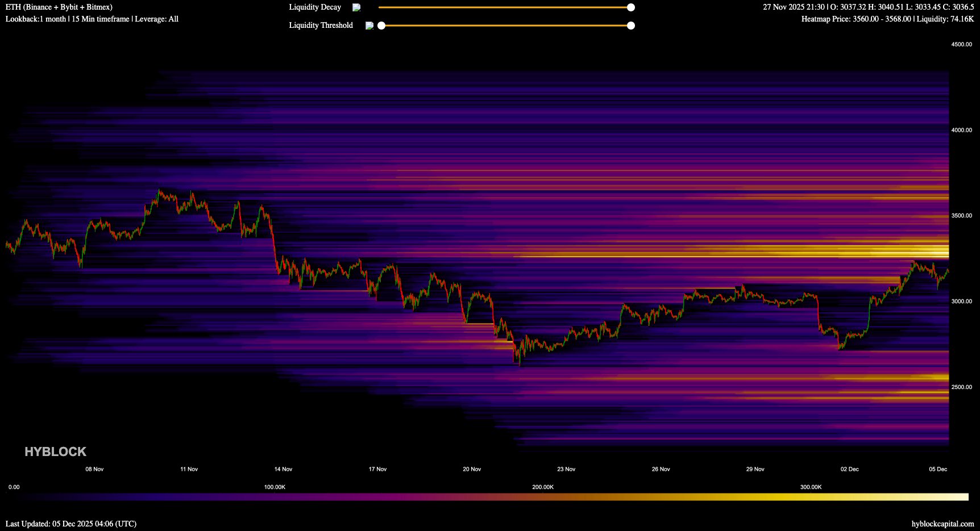
Task: Click the 29 Nov date label
Action: 755,469
